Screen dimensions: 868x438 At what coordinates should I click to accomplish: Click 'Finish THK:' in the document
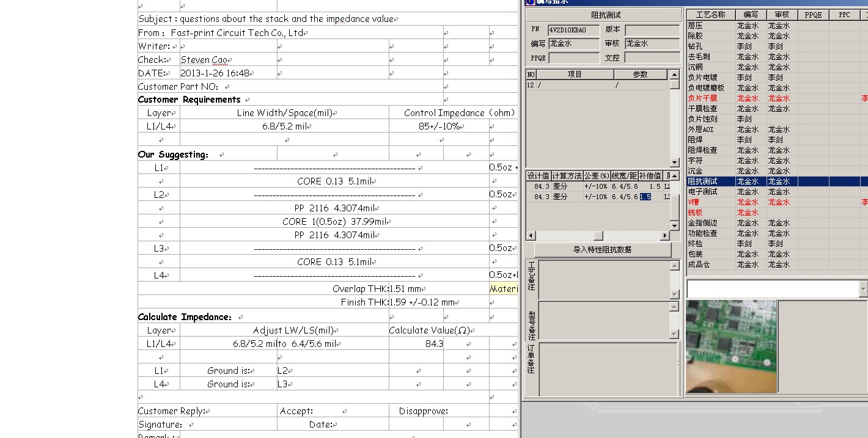tap(365, 302)
